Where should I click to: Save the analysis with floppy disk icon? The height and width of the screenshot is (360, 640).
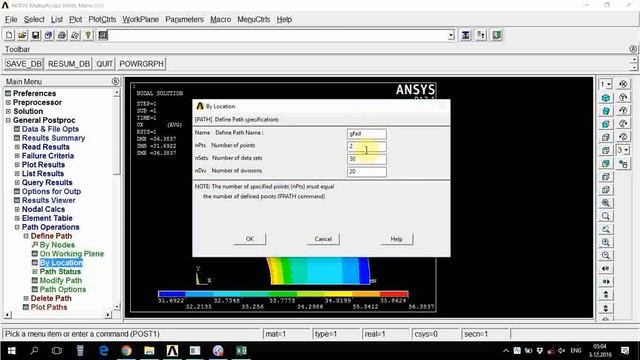pyautogui.click(x=36, y=36)
